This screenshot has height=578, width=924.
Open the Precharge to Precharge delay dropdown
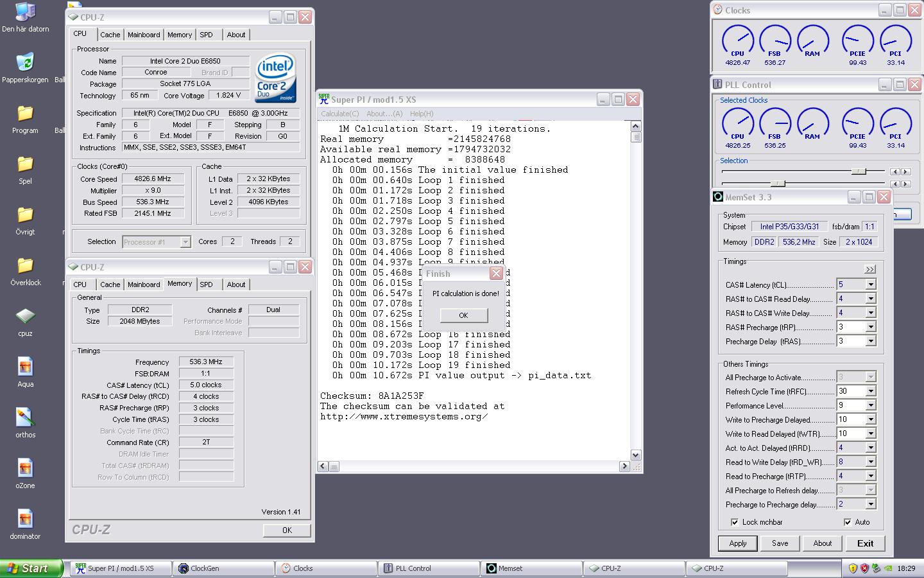pyautogui.click(x=871, y=504)
